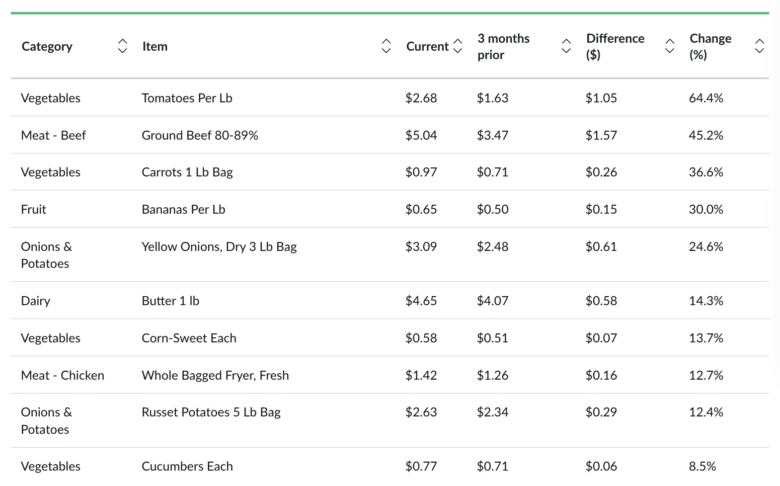Select the Ground Beef 80-89% item

coord(200,135)
